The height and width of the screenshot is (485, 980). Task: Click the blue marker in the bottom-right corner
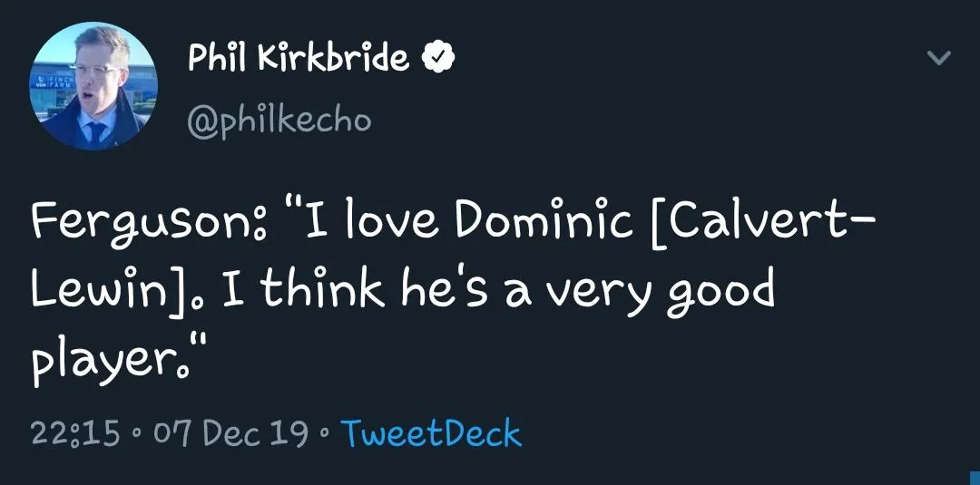click(975, 476)
